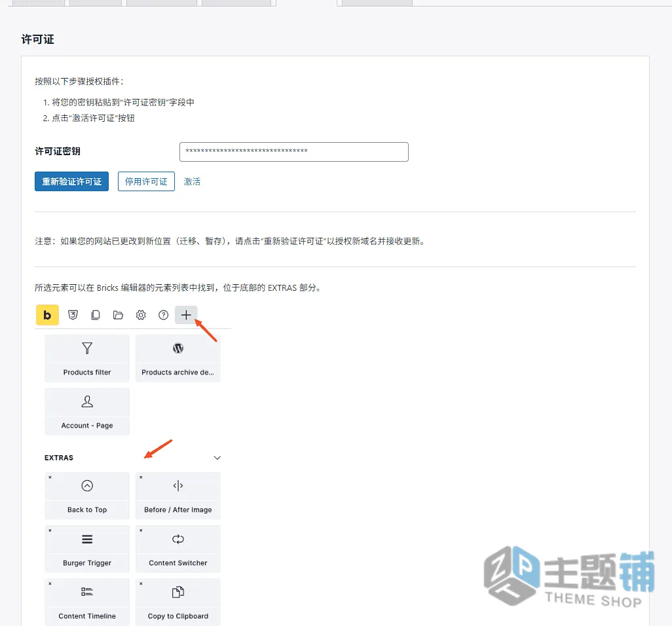Open the templates folder icon
This screenshot has height=626, width=672.
pos(119,316)
